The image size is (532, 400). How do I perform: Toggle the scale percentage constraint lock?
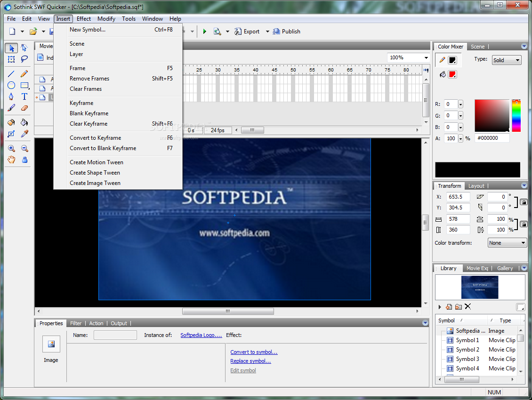point(524,224)
